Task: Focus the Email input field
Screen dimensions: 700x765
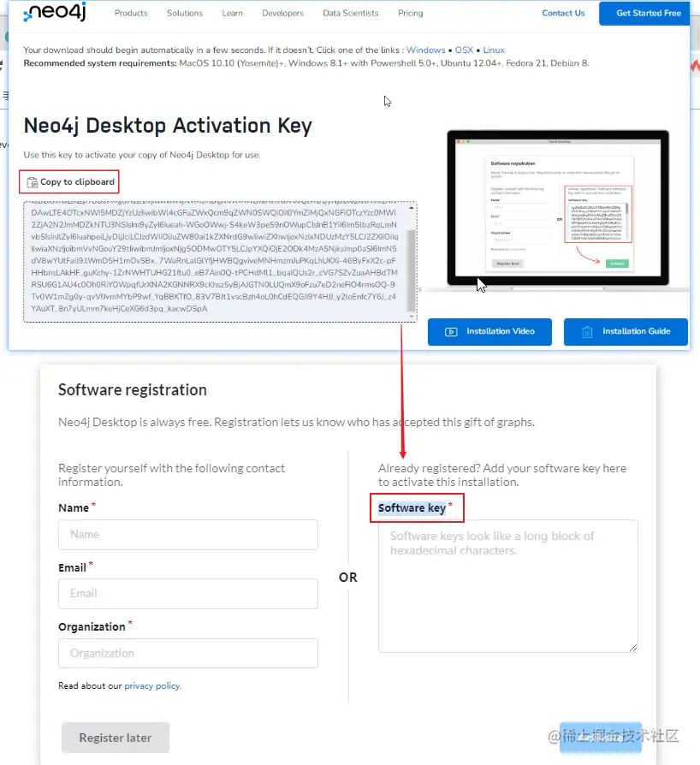Action: tap(187, 594)
